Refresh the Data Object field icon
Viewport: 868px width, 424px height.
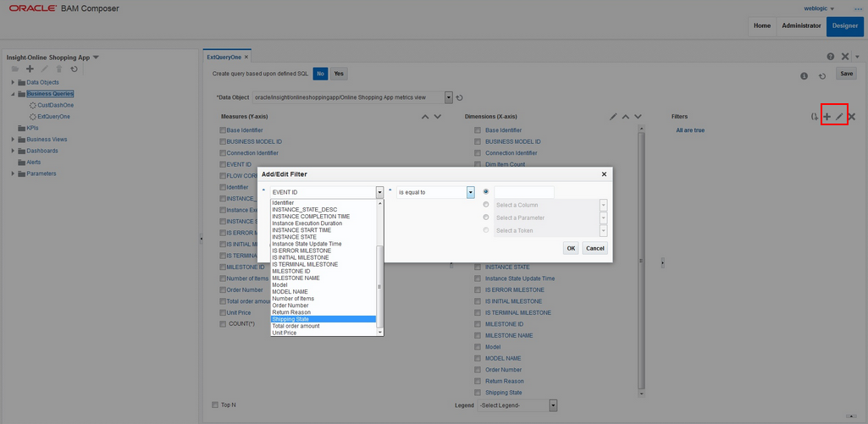pos(460,98)
